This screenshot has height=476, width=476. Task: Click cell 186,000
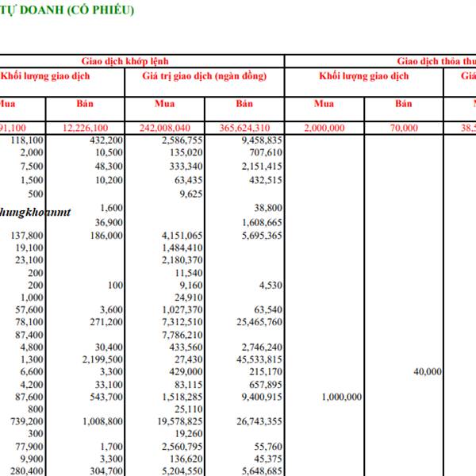[x=106, y=236]
